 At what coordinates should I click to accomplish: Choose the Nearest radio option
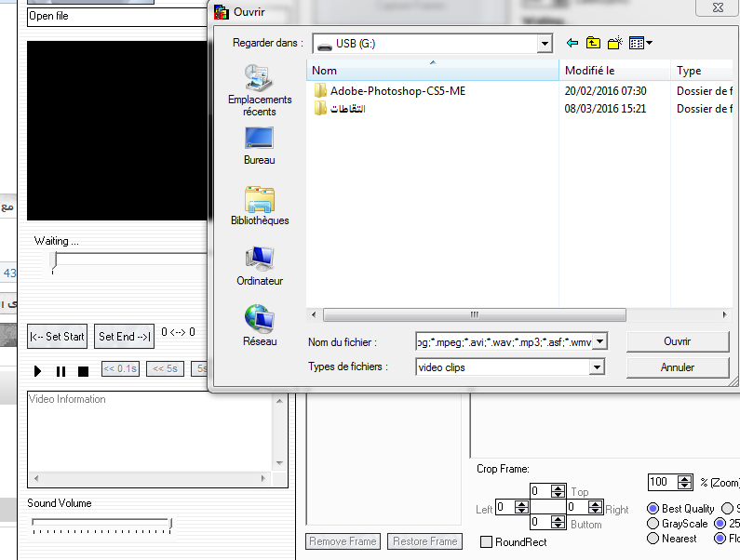652,538
